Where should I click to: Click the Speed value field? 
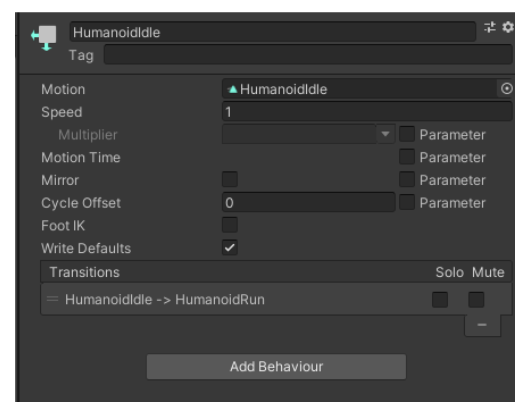pyautogui.click(x=367, y=112)
